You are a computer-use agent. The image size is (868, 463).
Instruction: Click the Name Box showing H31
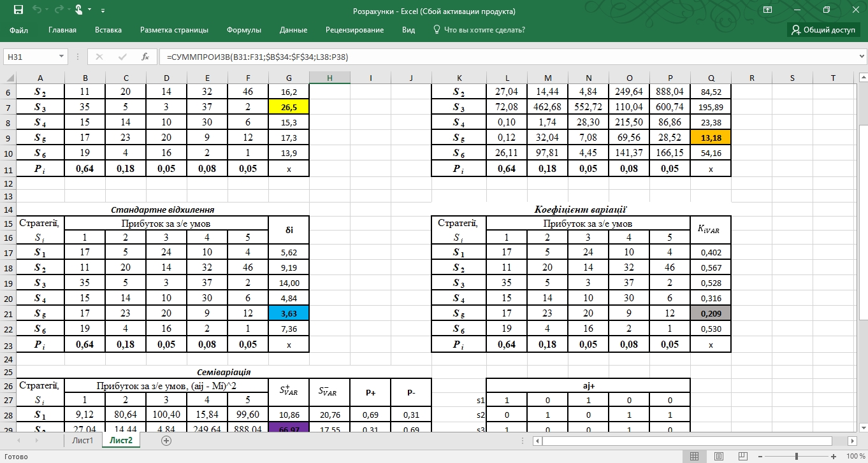(x=30, y=57)
